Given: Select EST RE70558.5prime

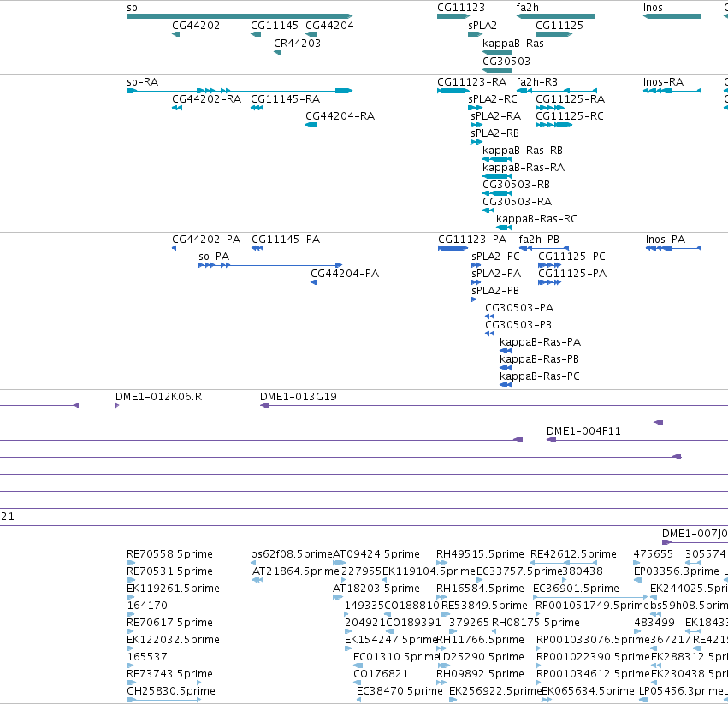Looking at the screenshot, I should coord(170,554).
